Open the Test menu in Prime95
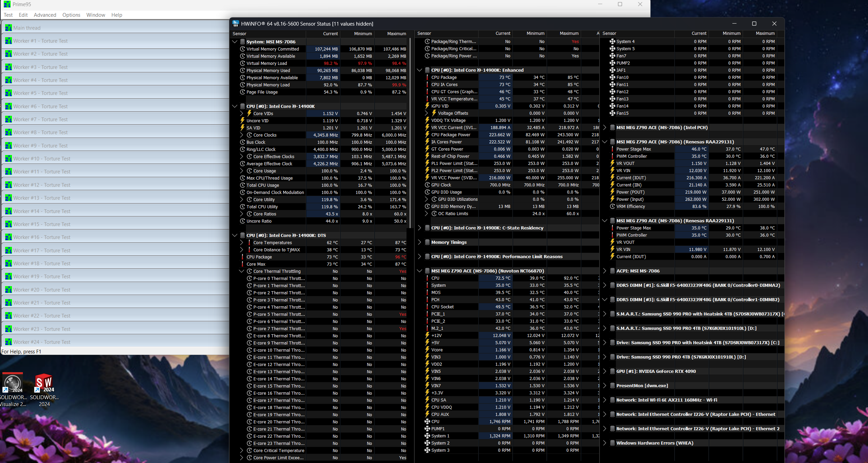The image size is (868, 463). coord(8,15)
